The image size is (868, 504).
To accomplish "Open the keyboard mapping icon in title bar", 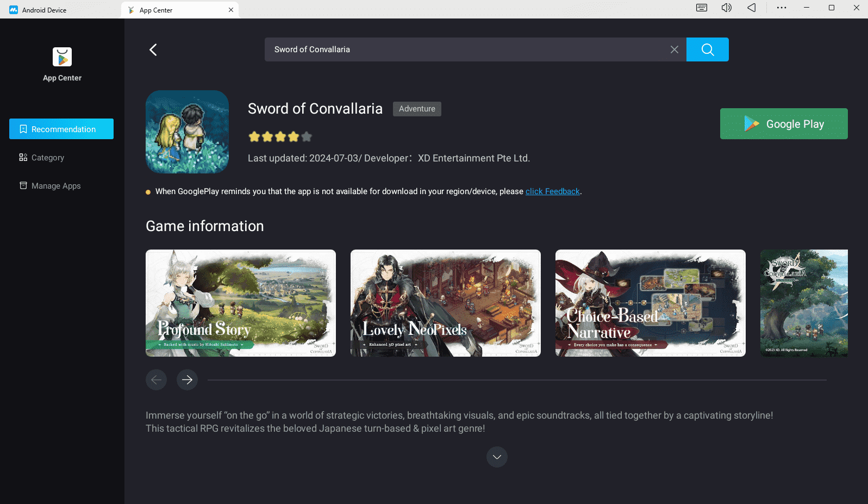I will point(702,8).
